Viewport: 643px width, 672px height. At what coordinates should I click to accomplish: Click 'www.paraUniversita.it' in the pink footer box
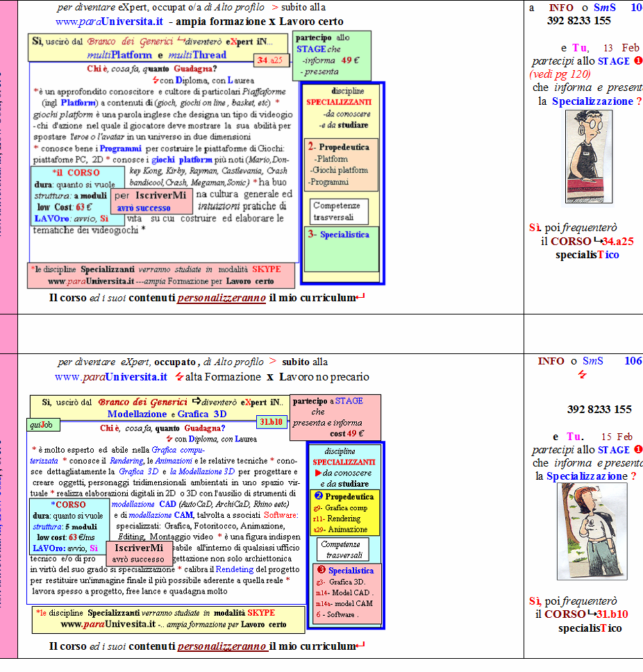[x=91, y=281]
